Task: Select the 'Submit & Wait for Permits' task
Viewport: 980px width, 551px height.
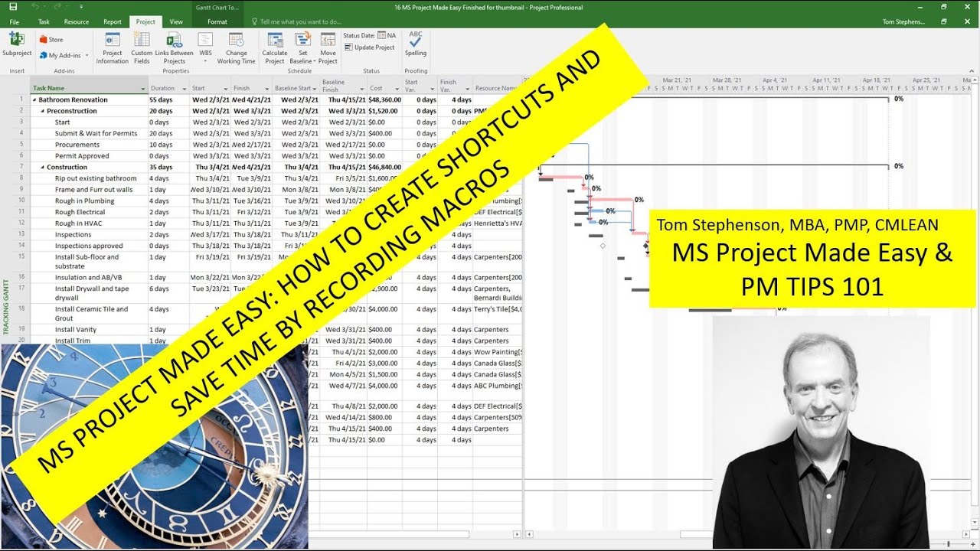Action: (x=96, y=133)
